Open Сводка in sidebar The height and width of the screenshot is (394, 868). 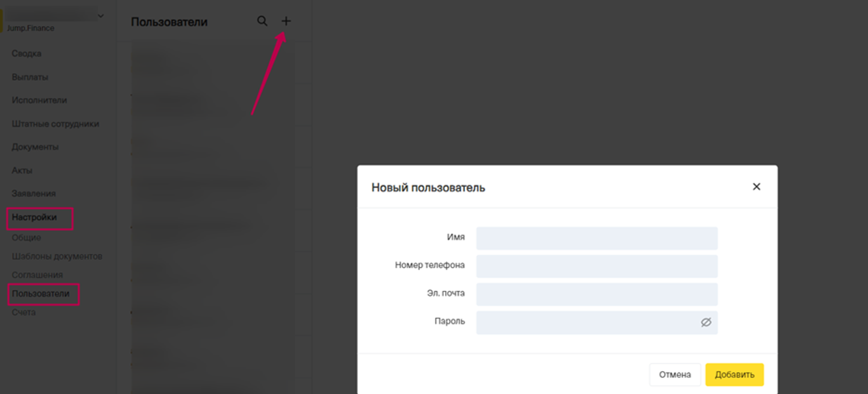click(x=27, y=54)
